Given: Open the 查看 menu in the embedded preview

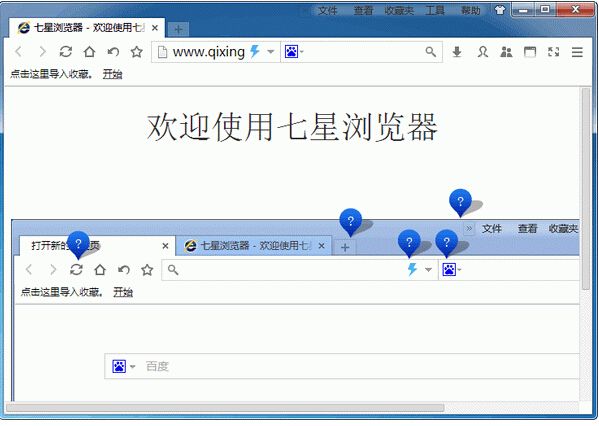Looking at the screenshot, I should (527, 228).
